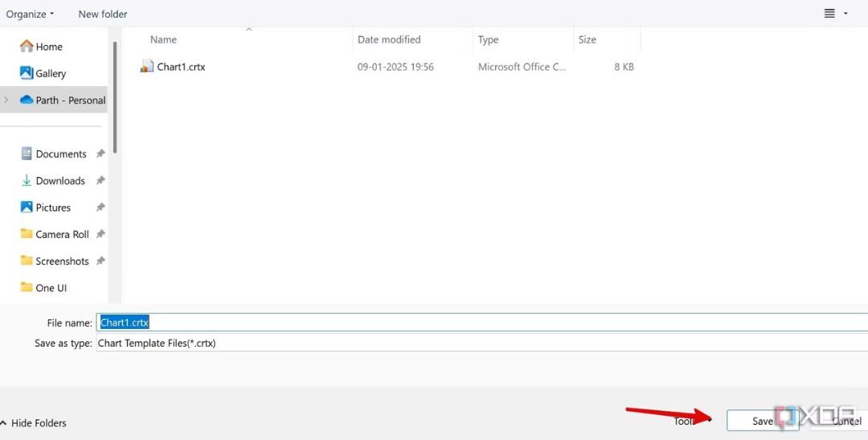Open the Organize dropdown menu
Image resolution: width=868 pixels, height=440 pixels.
(31, 14)
